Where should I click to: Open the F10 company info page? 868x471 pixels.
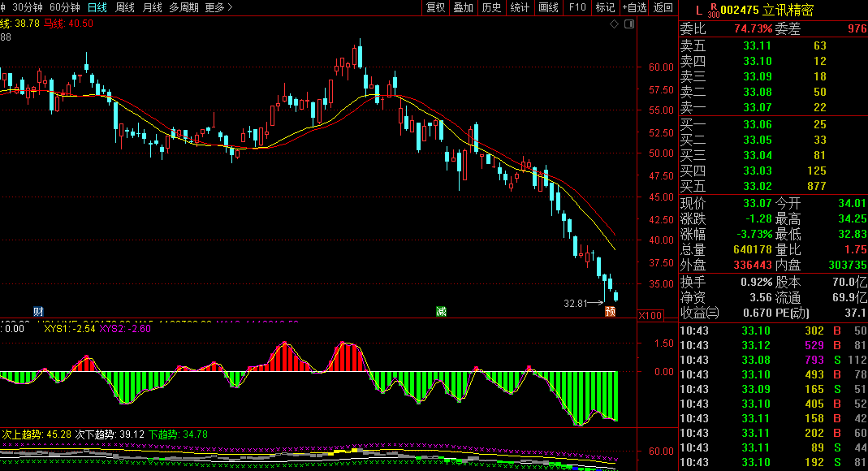577,8
